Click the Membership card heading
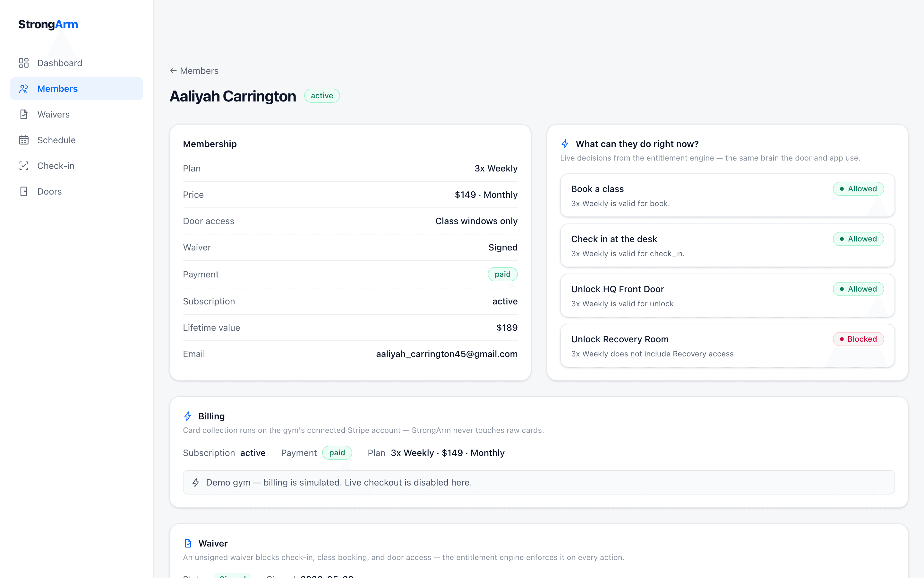The image size is (924, 578). pos(210,144)
